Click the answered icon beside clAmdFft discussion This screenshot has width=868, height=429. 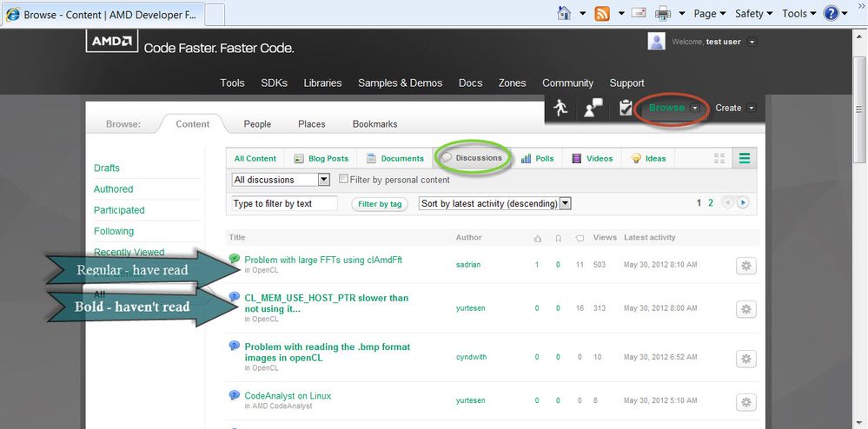coord(235,259)
